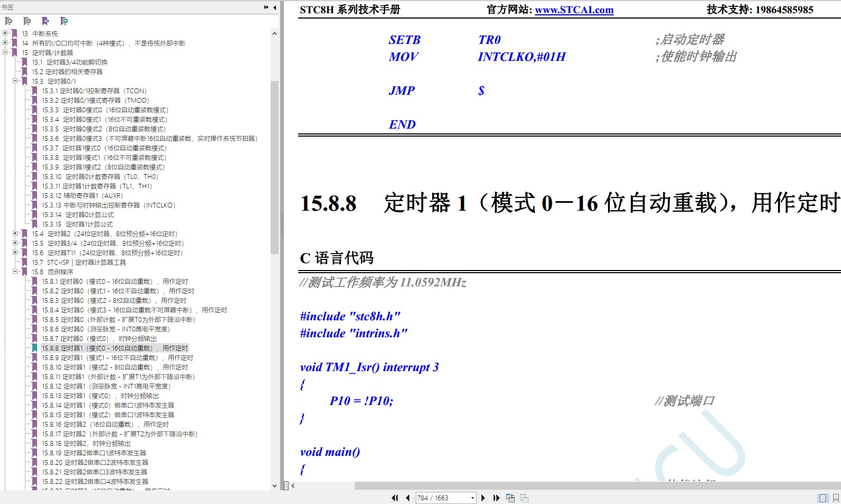This screenshot has height=504, width=841.
Task: Select bookmark 15.8.16 定时器2 16位自动重载
Action: coord(105,425)
